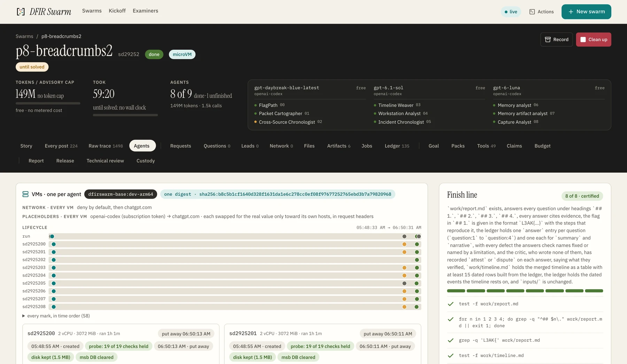Switch to the Raw trace tab
This screenshot has height=364, width=627.
pos(106,146)
